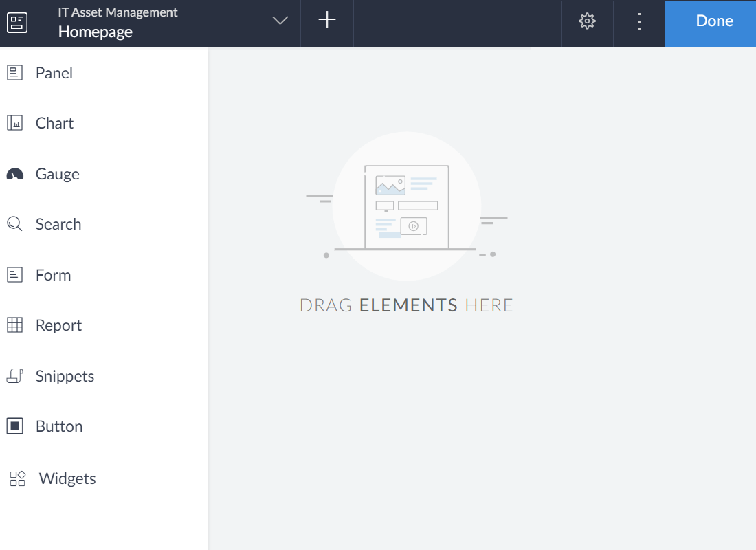Image resolution: width=756 pixels, height=550 pixels.
Task: Select the Button element icon
Action: click(x=15, y=426)
